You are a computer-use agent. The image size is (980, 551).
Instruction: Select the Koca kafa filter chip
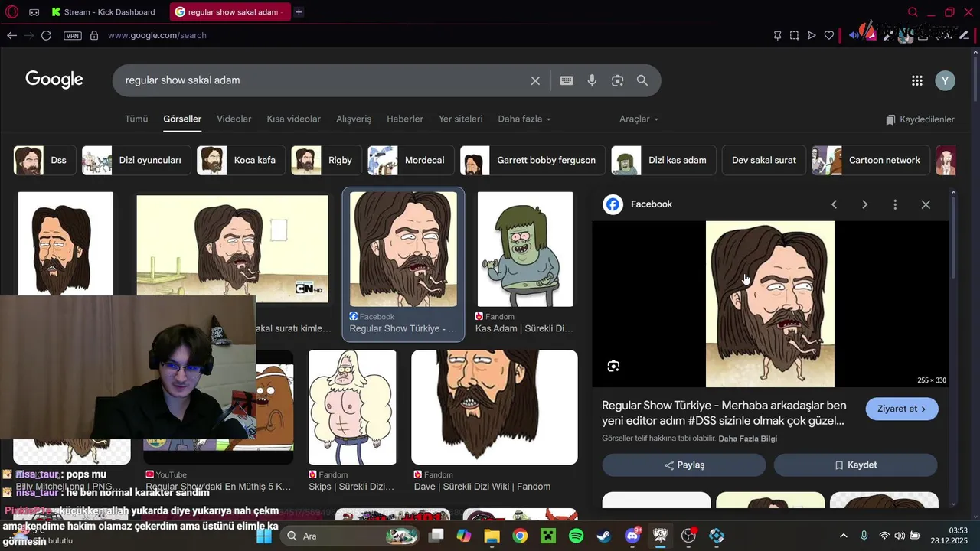pos(240,160)
